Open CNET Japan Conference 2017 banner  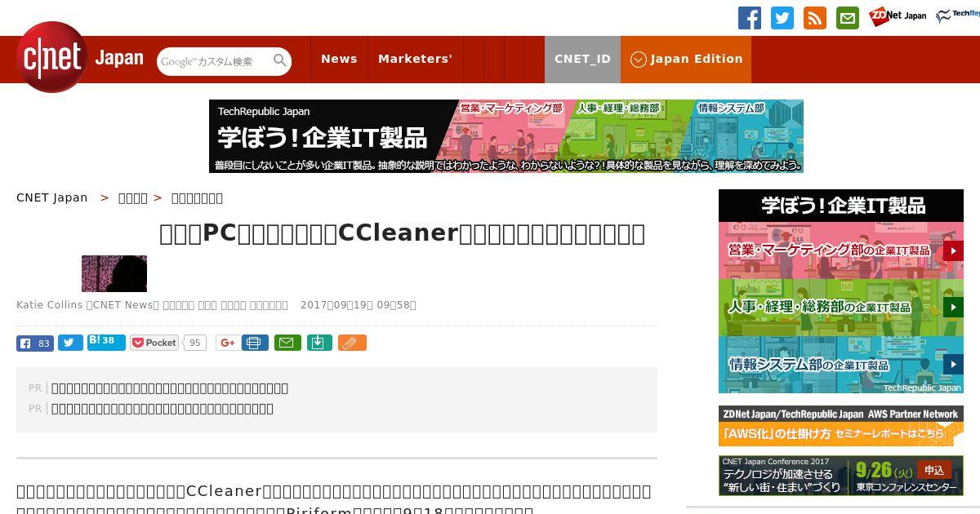[x=841, y=475]
